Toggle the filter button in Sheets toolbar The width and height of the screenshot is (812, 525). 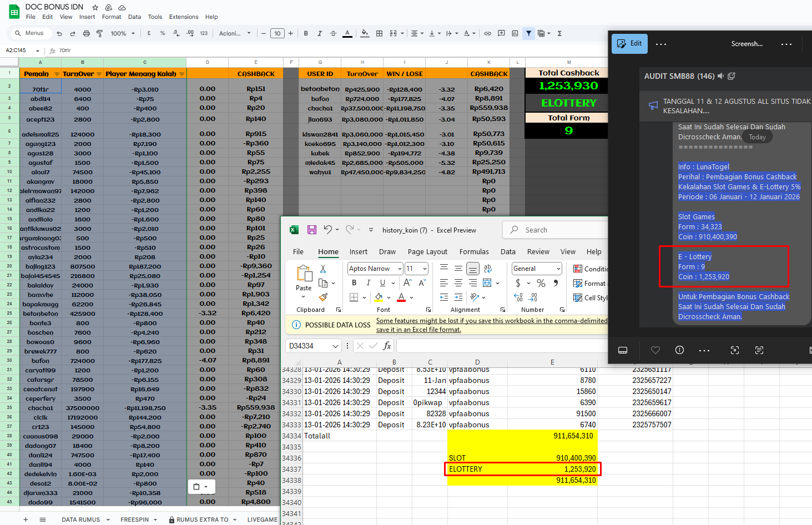click(528, 33)
